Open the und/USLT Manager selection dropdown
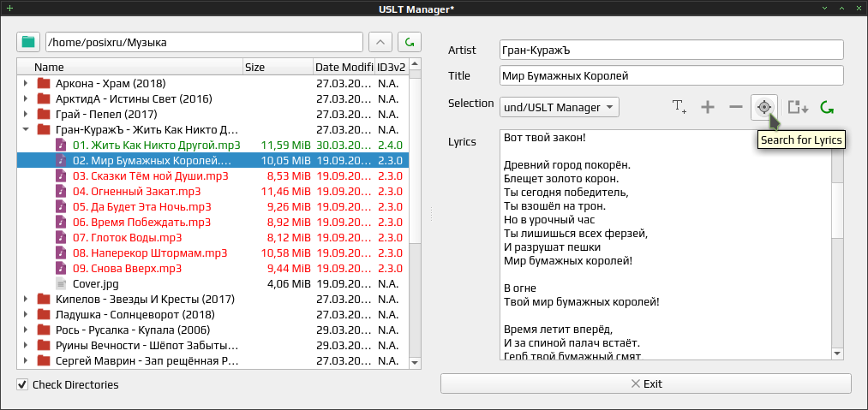The height and width of the screenshot is (410, 868). pyautogui.click(x=560, y=107)
